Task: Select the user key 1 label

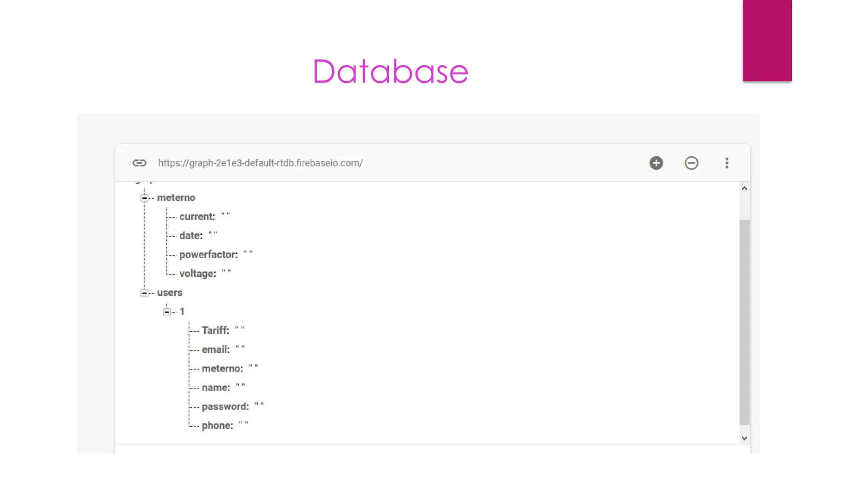Action: (182, 312)
